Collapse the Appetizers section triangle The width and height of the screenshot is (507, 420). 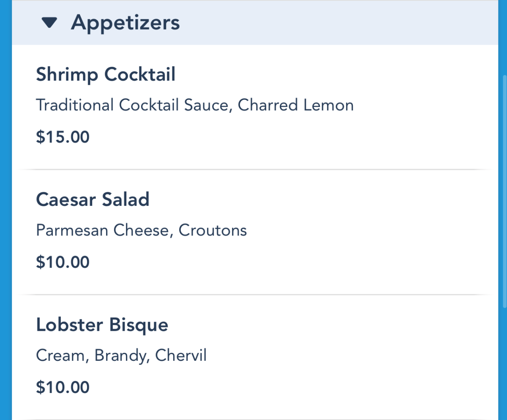pyautogui.click(x=49, y=23)
